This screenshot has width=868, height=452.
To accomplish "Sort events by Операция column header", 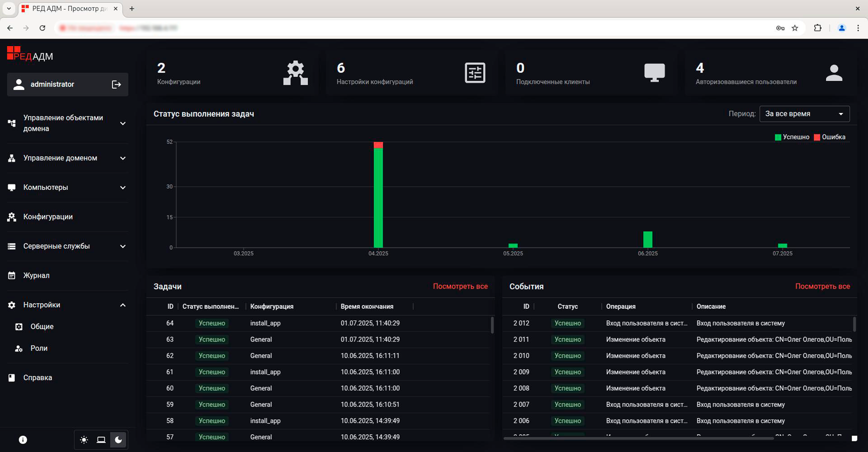I will pos(621,306).
